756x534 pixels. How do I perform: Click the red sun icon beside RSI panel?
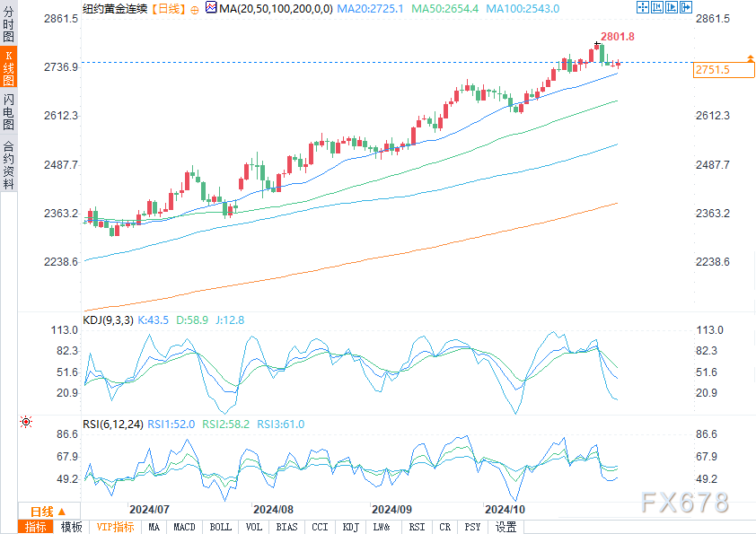[x=27, y=421]
